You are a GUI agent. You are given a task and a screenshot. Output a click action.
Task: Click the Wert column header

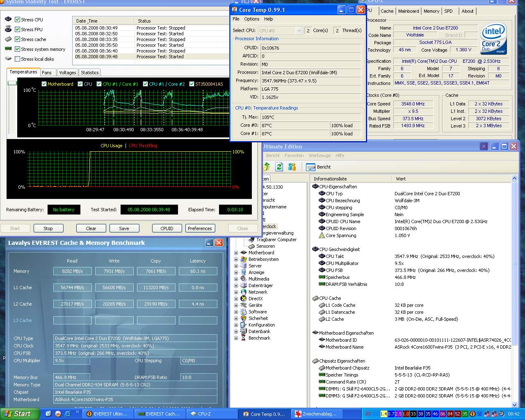pos(401,179)
